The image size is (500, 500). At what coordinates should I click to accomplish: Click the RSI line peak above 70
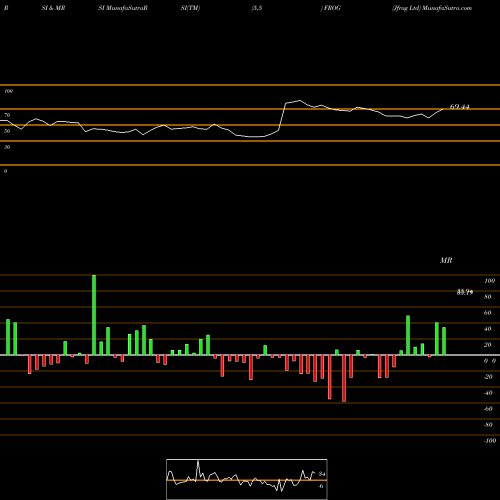tap(300, 100)
